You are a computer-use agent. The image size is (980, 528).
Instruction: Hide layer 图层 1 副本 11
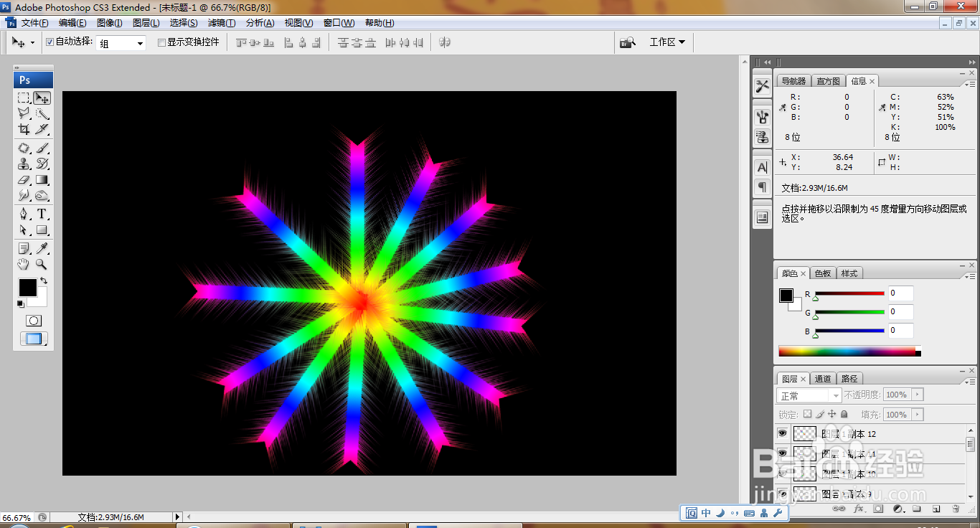pyautogui.click(x=783, y=453)
